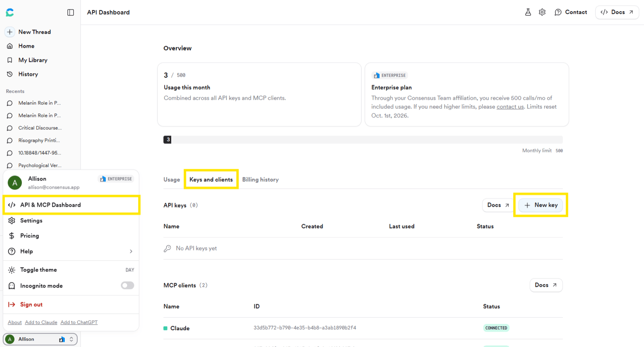
Task: Expand the Help submenu arrow
Action: point(131,251)
